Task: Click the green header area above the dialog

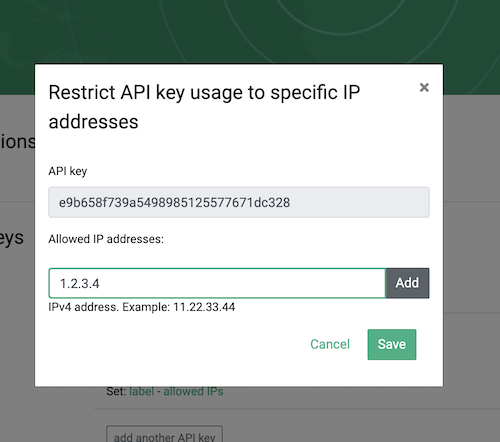Action: (x=250, y=32)
